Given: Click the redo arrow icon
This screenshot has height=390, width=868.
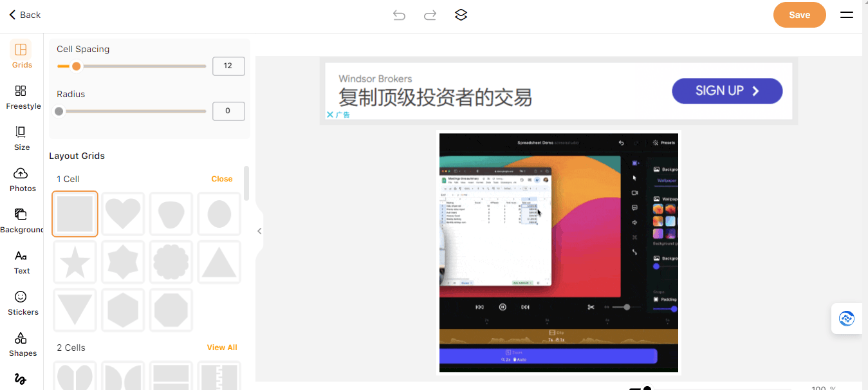Looking at the screenshot, I should [430, 15].
